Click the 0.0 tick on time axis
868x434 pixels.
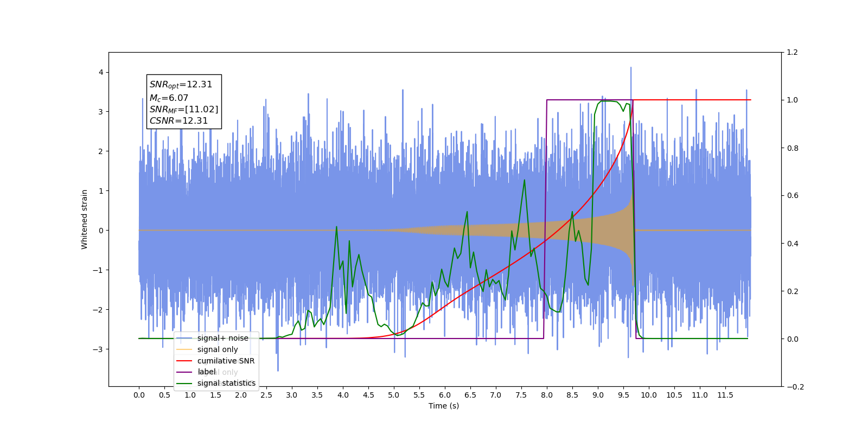[x=139, y=395]
